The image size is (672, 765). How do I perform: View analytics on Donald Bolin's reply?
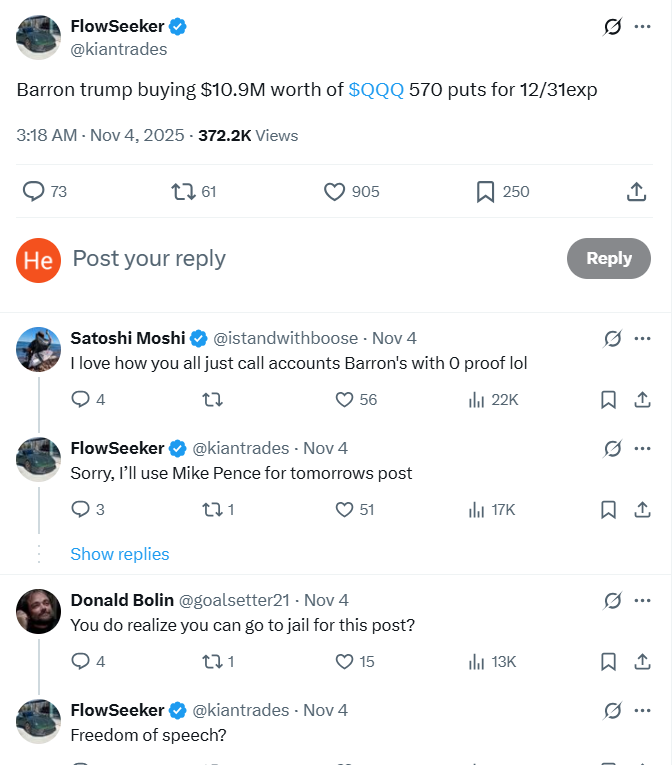pos(477,661)
